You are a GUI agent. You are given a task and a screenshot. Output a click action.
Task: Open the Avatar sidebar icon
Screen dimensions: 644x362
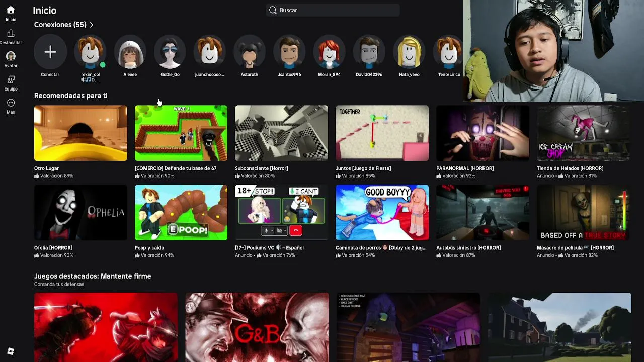point(11,56)
